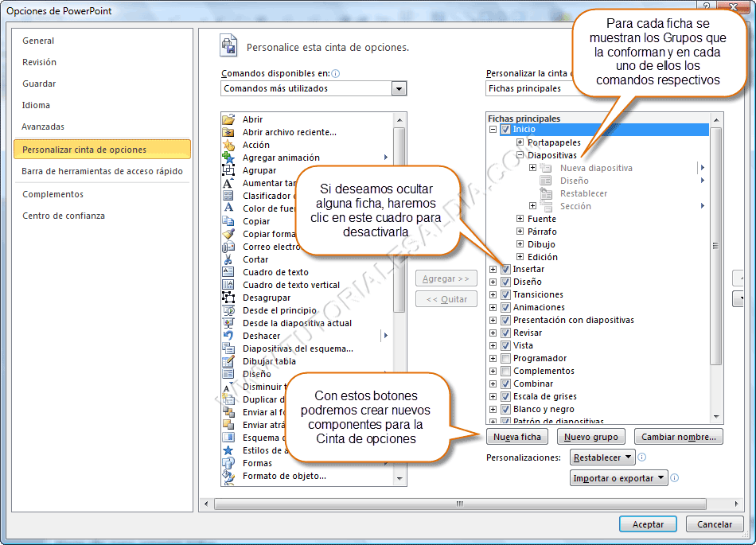Image resolution: width=756 pixels, height=545 pixels.
Task: Click the Nueva ficha button
Action: click(x=516, y=437)
